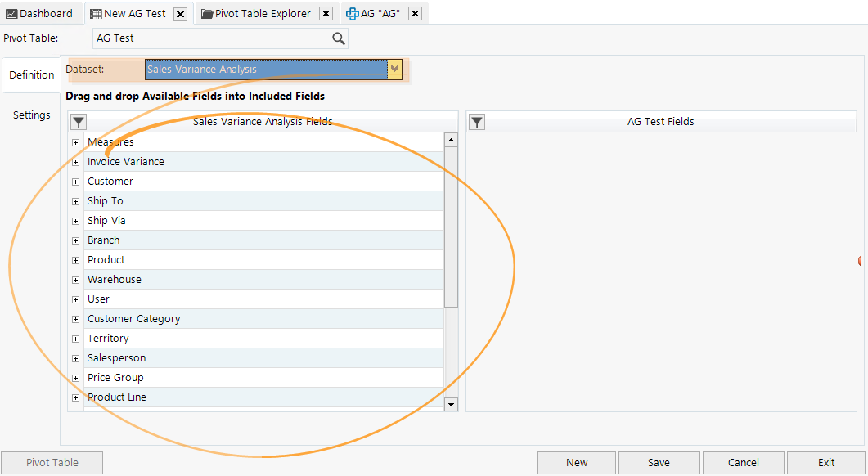The image size is (868, 476).
Task: Select the Product row
Action: click(x=263, y=260)
